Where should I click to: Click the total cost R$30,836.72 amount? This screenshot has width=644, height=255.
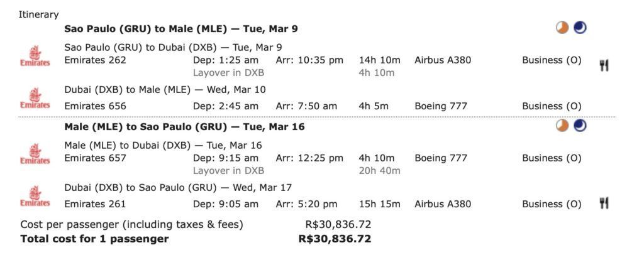335,239
